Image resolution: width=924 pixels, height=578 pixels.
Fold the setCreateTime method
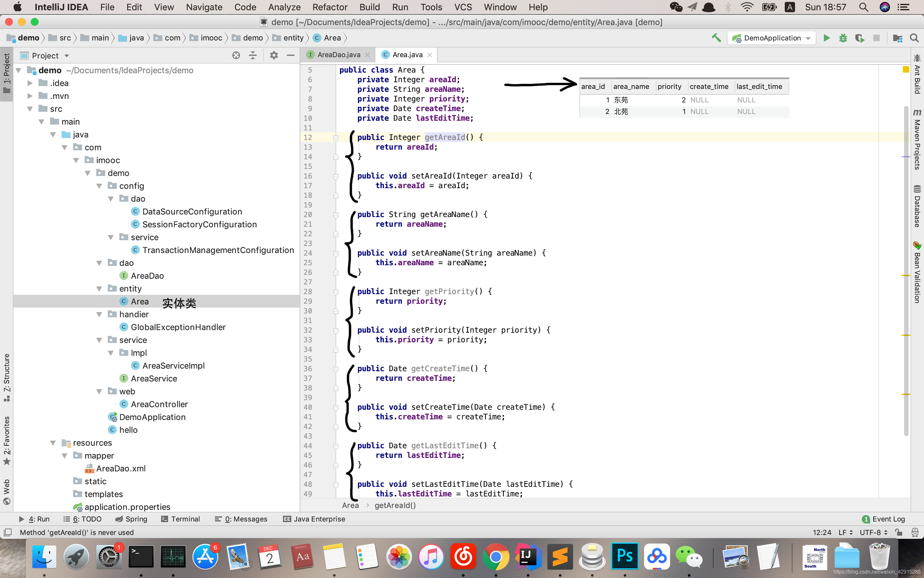(336, 407)
